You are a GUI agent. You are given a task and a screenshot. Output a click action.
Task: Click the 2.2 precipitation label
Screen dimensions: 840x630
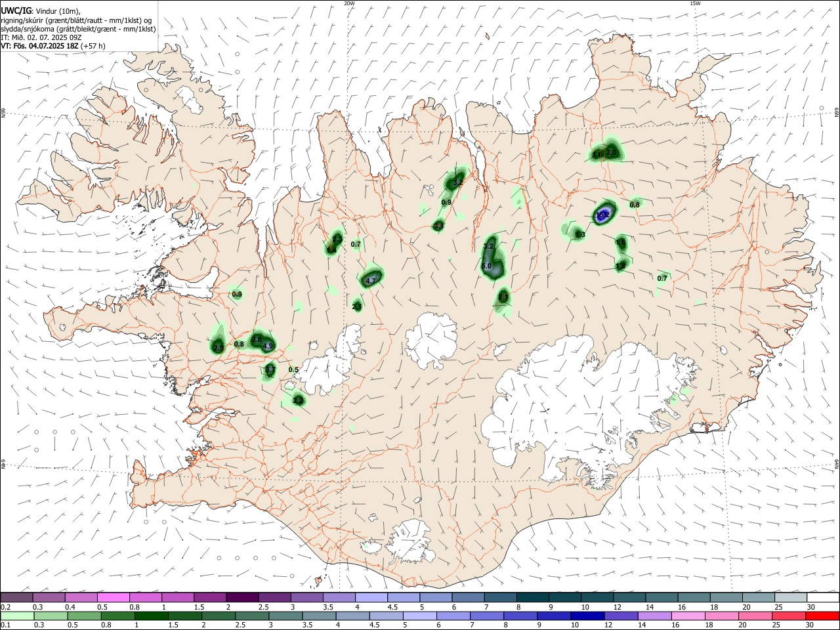[298, 400]
